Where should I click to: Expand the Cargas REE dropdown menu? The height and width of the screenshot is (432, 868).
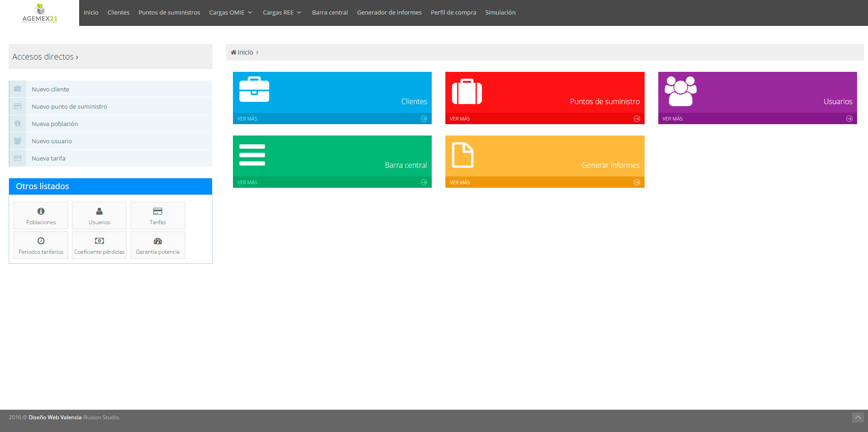(x=282, y=13)
